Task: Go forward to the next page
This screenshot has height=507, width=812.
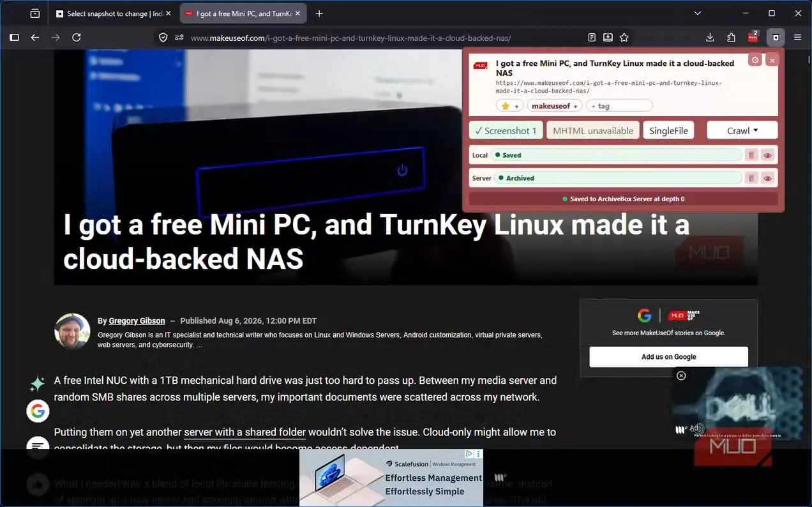Action: [x=56, y=38]
